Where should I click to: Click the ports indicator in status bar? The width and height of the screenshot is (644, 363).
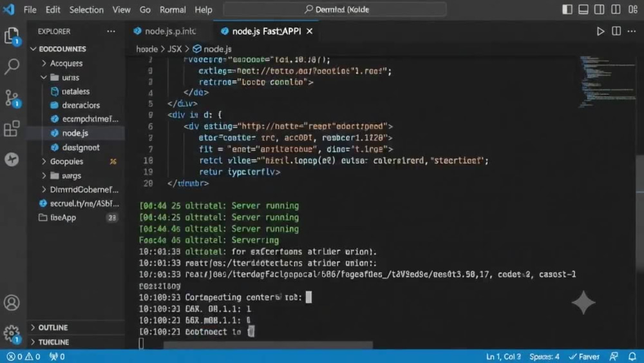click(x=57, y=357)
